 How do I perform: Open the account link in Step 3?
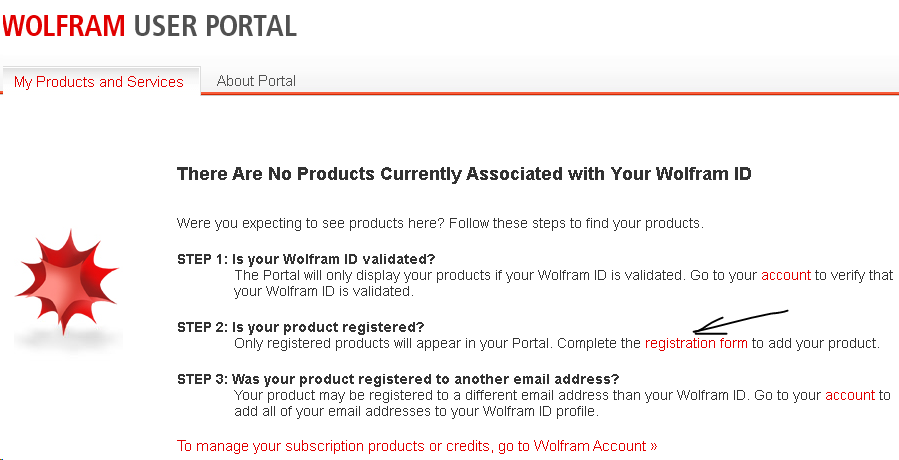(x=850, y=395)
